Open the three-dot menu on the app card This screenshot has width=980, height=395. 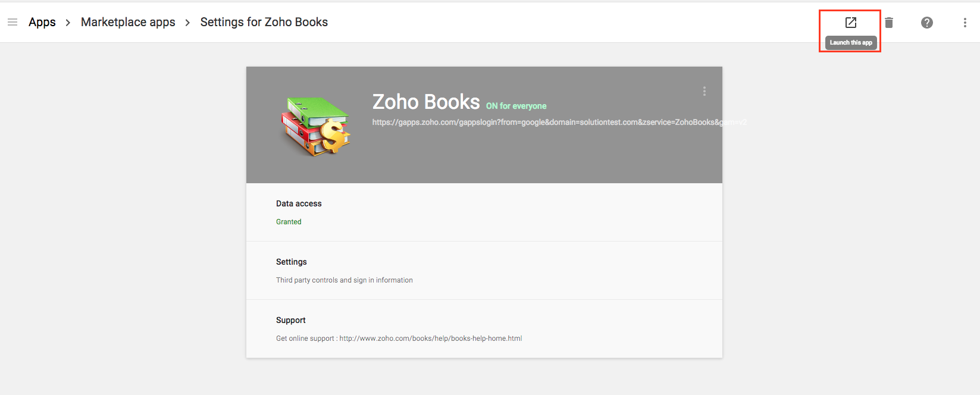click(x=704, y=91)
